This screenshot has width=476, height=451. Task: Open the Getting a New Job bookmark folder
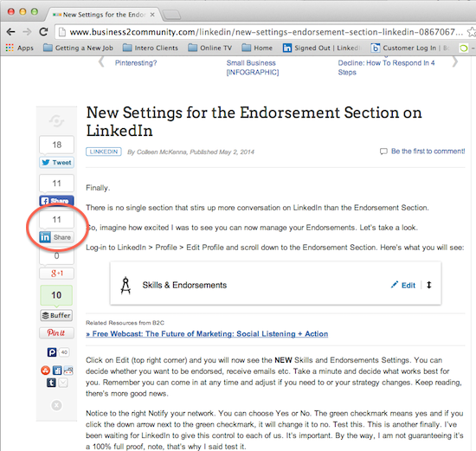pos(78,48)
